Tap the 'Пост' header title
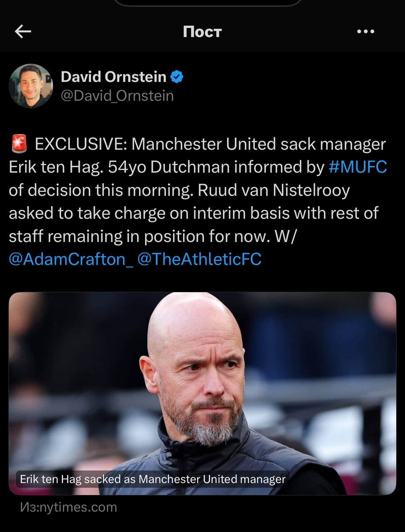 pos(202,32)
